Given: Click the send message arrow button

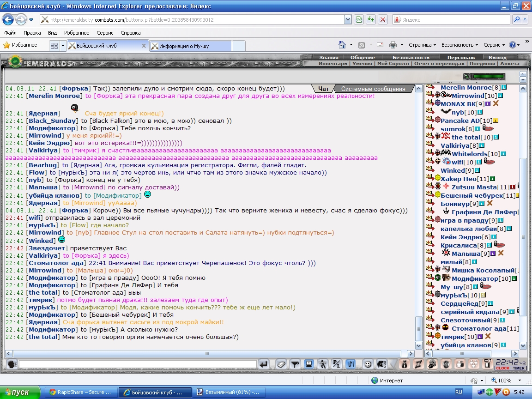Looking at the screenshot, I should pyautogui.click(x=264, y=364).
